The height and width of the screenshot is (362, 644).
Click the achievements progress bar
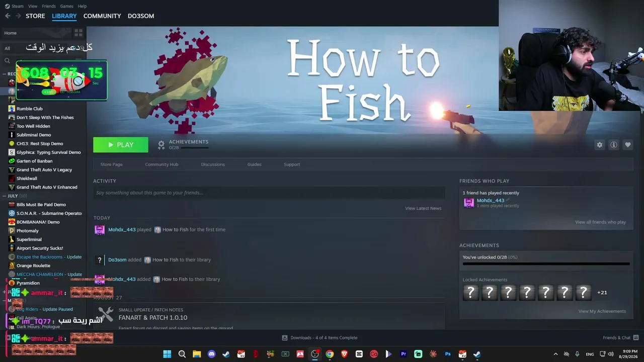(546, 263)
